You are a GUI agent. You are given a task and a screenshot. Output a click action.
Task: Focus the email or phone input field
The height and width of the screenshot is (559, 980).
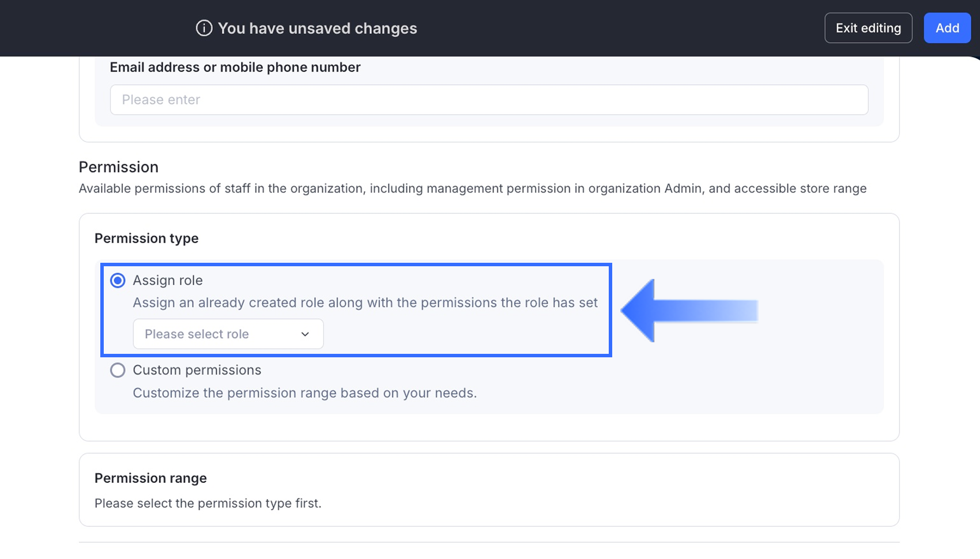[489, 100]
